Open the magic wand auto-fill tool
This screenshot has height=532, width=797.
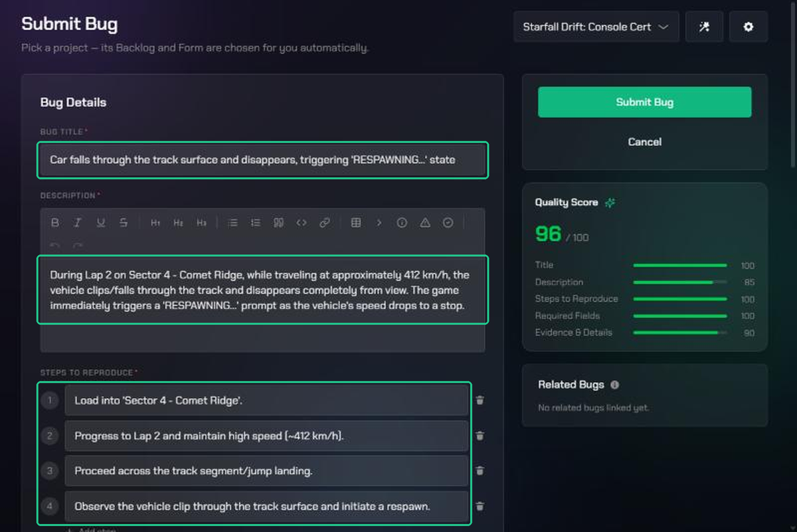(704, 27)
